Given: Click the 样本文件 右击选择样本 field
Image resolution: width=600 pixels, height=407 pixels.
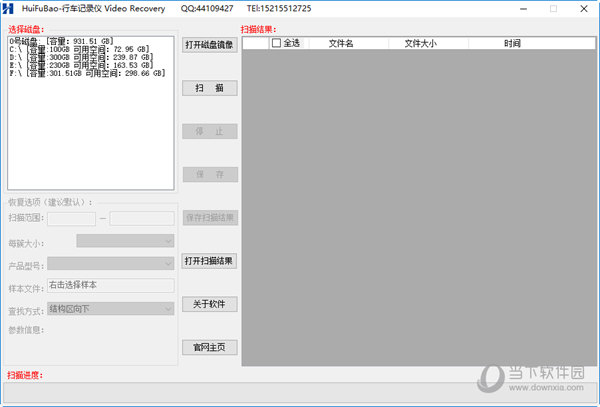Looking at the screenshot, I should coord(111,285).
